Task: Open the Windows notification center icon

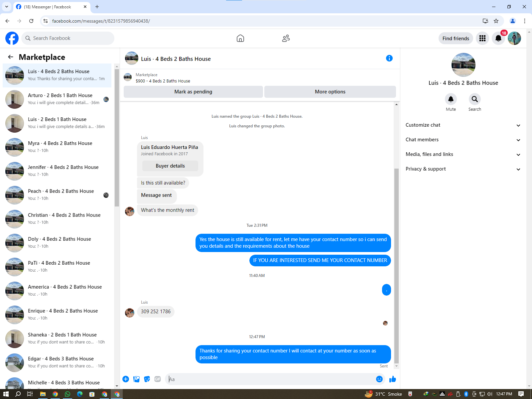Action: click(x=521, y=394)
